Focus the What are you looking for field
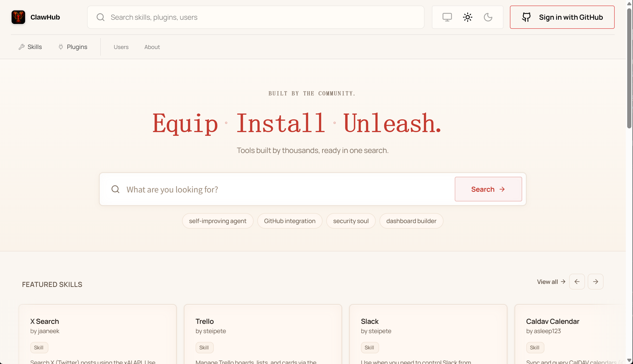633x364 pixels. [x=277, y=189]
